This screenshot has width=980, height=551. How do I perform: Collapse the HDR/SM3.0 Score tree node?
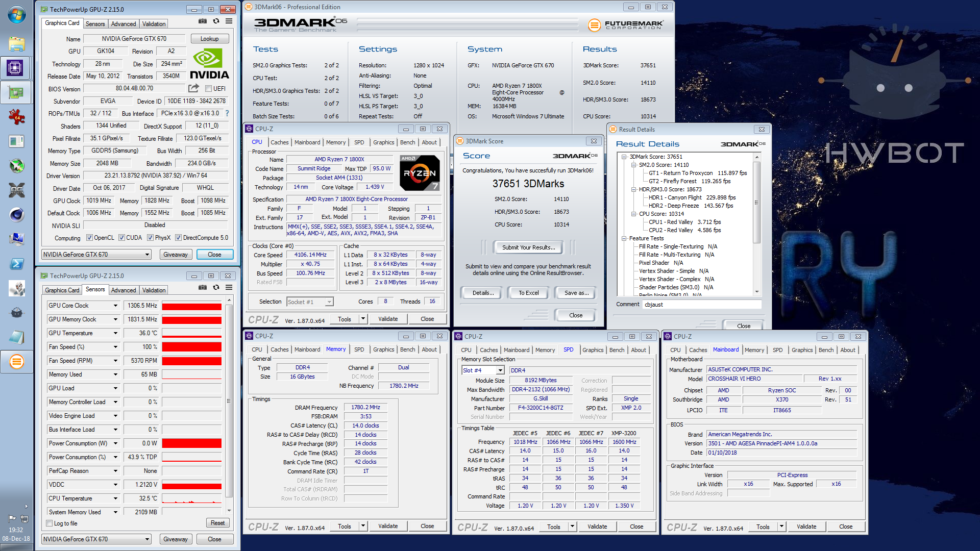633,189
